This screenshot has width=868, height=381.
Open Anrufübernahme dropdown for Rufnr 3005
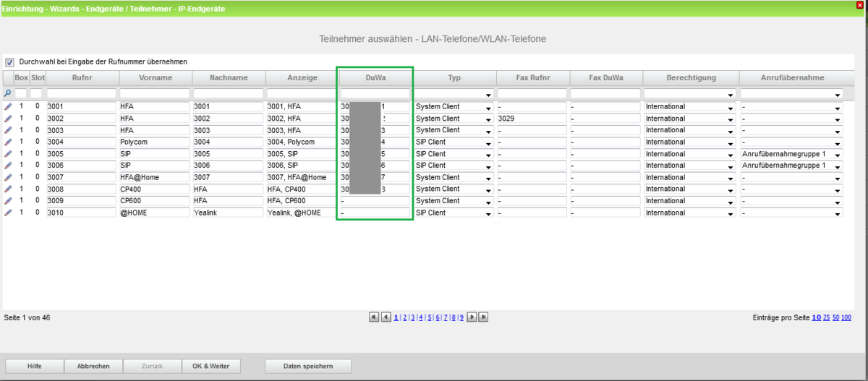(x=838, y=154)
